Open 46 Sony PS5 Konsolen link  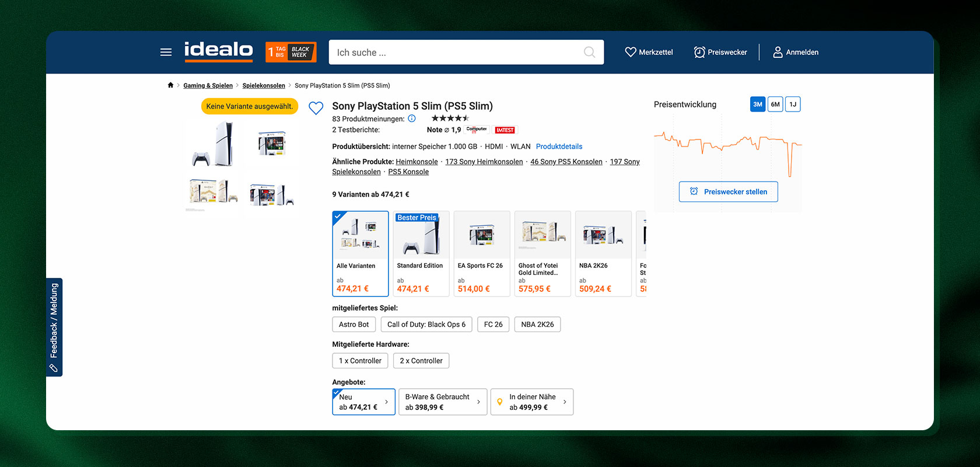click(x=566, y=162)
